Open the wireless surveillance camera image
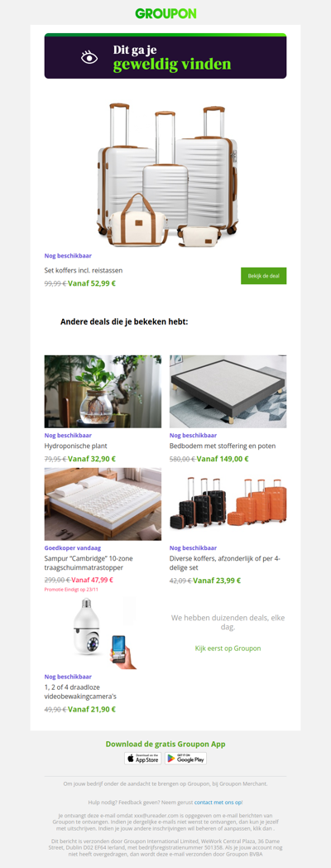 pyautogui.click(x=103, y=634)
